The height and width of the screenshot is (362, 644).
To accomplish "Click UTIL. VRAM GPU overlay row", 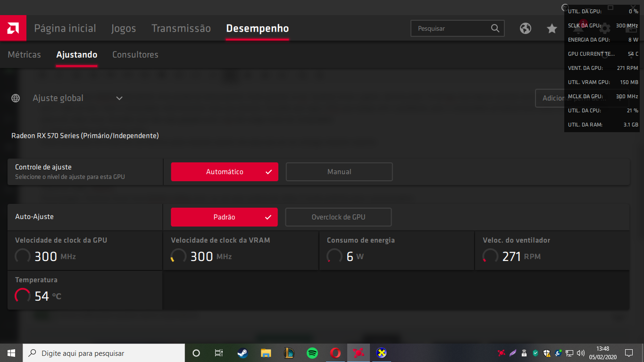I will [603, 82].
